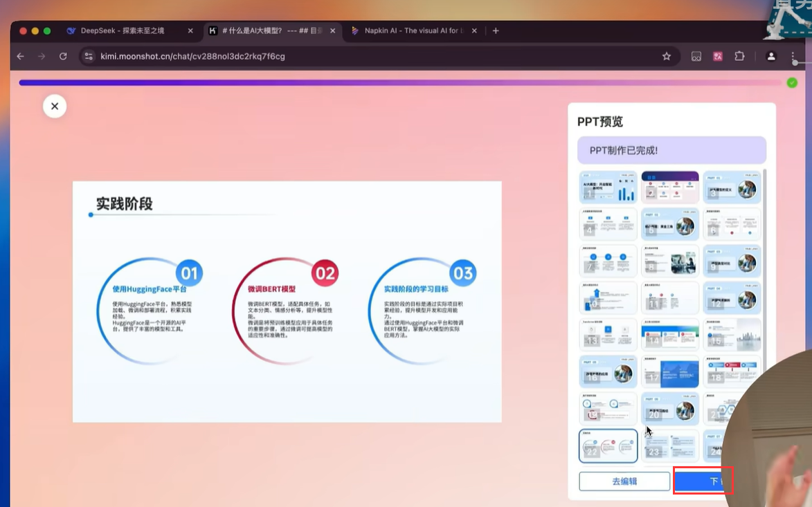Select slide thumbnail 1

tap(608, 187)
